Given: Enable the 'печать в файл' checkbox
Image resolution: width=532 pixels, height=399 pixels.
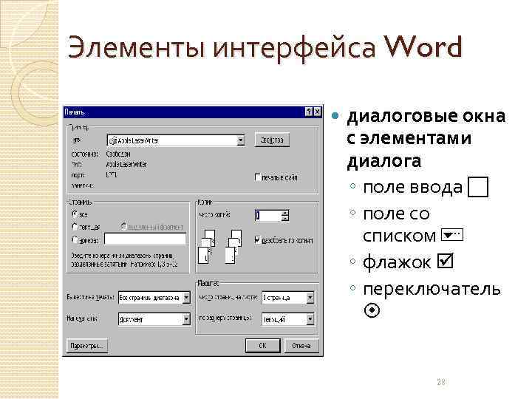Looking at the screenshot, I should tap(258, 177).
